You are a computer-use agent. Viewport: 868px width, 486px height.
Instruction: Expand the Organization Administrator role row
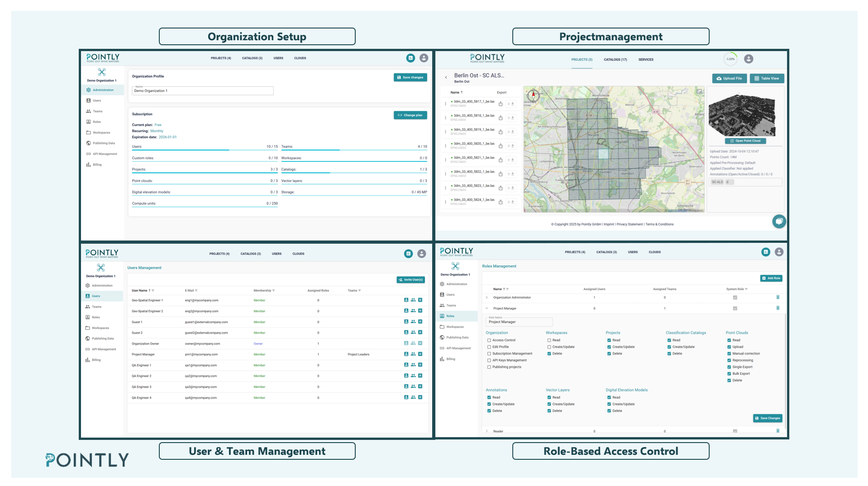click(486, 297)
